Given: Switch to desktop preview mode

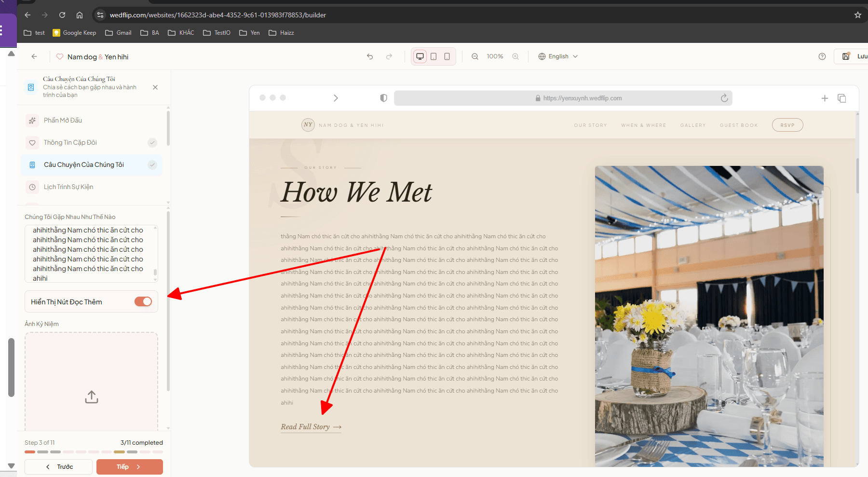Looking at the screenshot, I should pyautogui.click(x=420, y=56).
